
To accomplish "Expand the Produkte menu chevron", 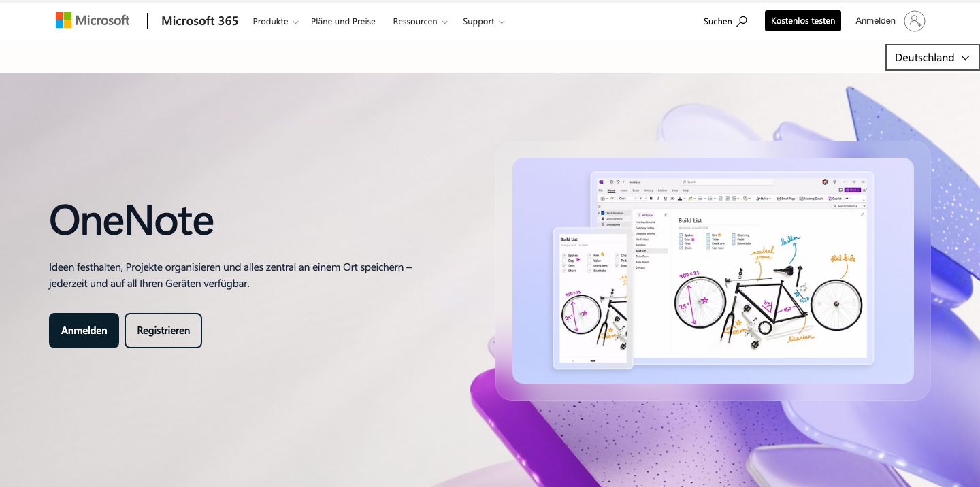I will tap(295, 22).
